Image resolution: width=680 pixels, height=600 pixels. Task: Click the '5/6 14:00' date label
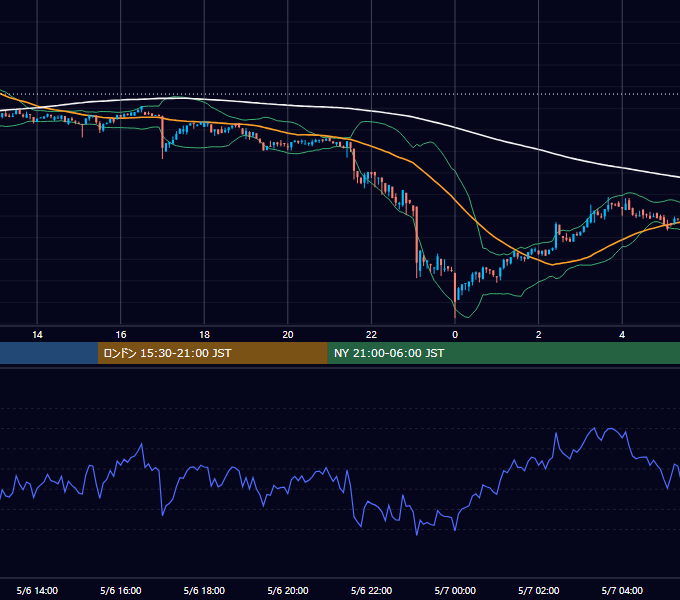click(37, 590)
